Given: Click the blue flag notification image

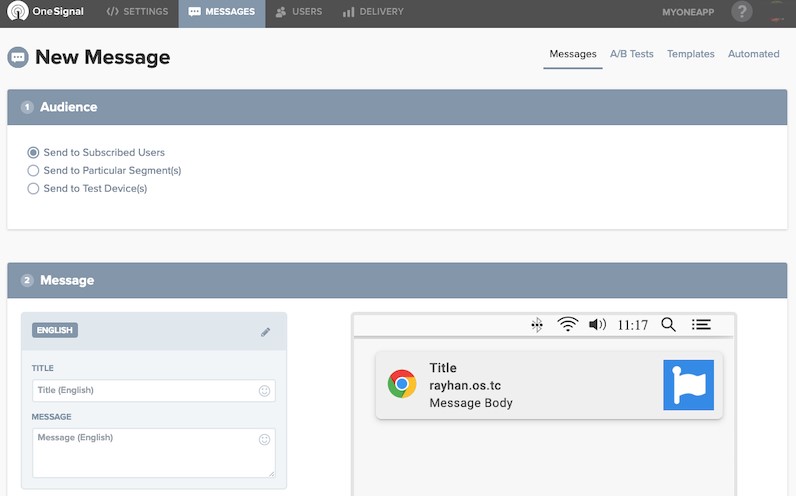Looking at the screenshot, I should click(688, 385).
